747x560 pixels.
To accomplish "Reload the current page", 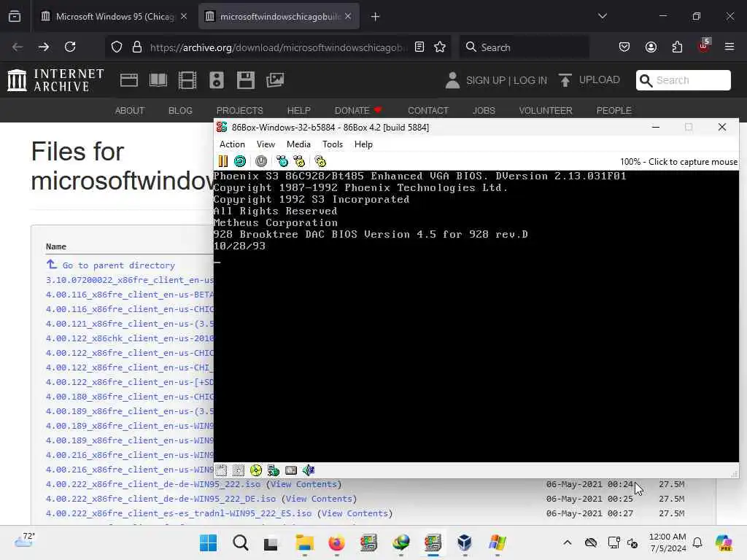I will (70, 47).
